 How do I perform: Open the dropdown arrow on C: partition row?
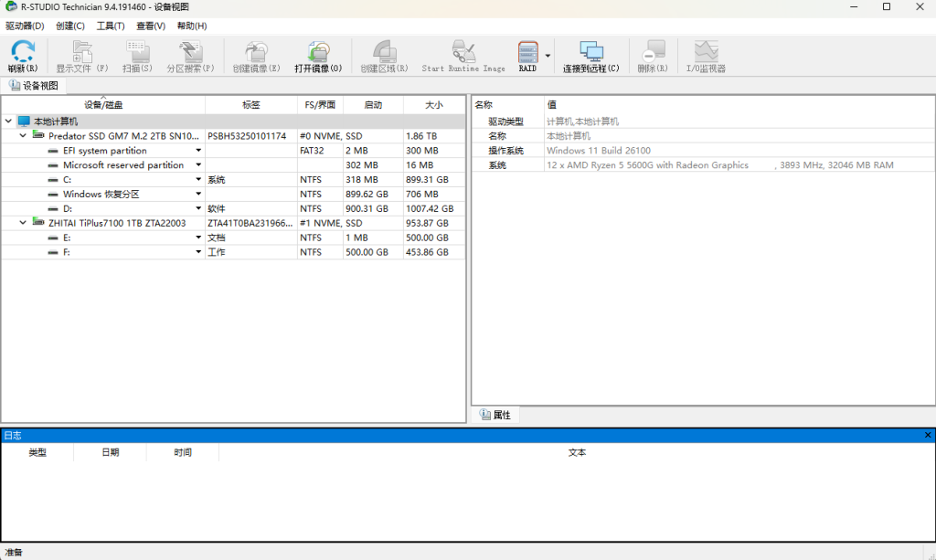[198, 180]
